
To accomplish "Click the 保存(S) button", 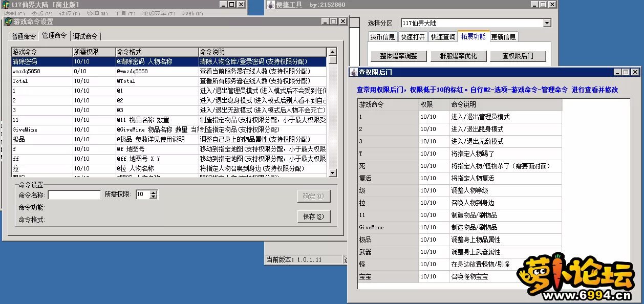I will click(314, 216).
